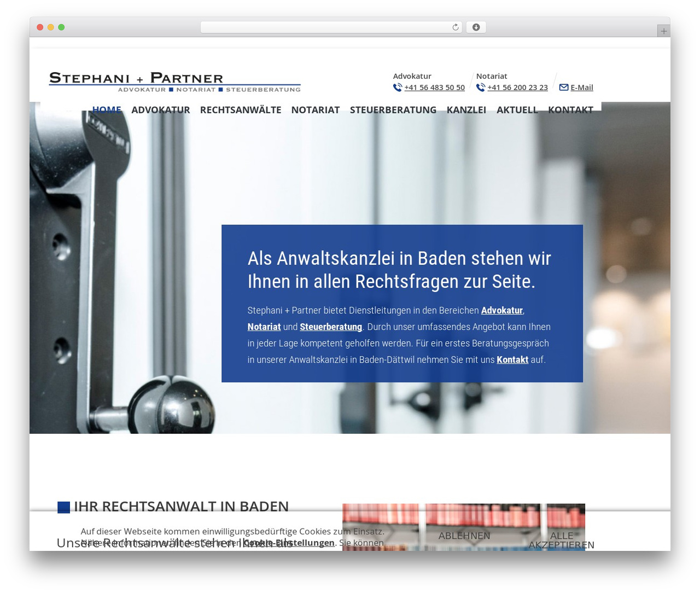The image size is (700, 593).
Task: Click ABLEHNEN in the cookie banner
Action: click(x=464, y=536)
